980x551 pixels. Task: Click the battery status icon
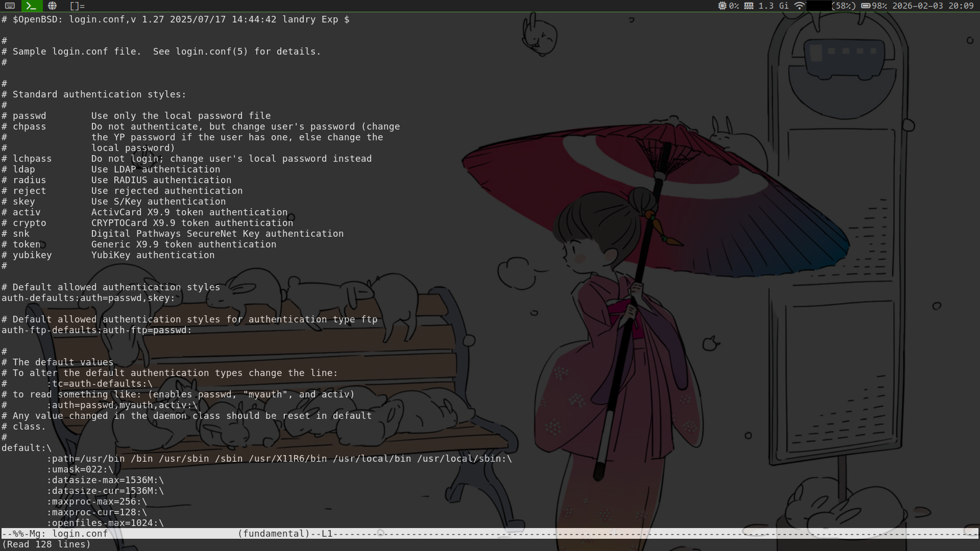[866, 6]
